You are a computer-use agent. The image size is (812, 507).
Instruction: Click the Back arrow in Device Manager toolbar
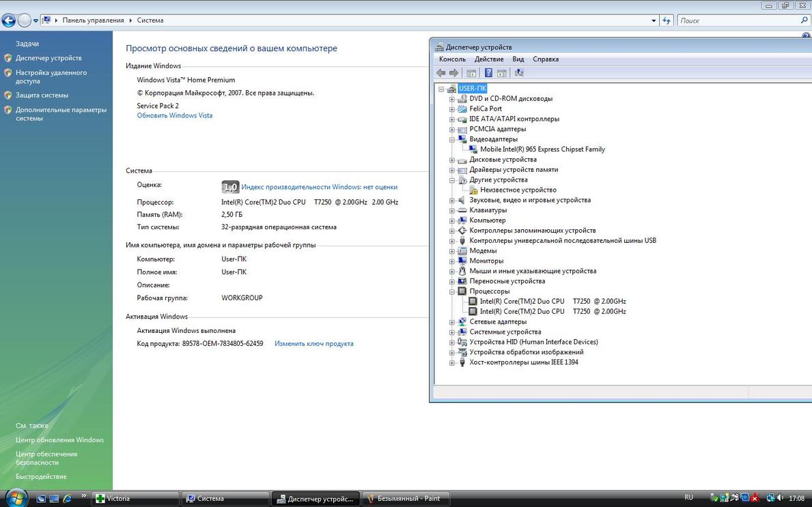point(440,73)
